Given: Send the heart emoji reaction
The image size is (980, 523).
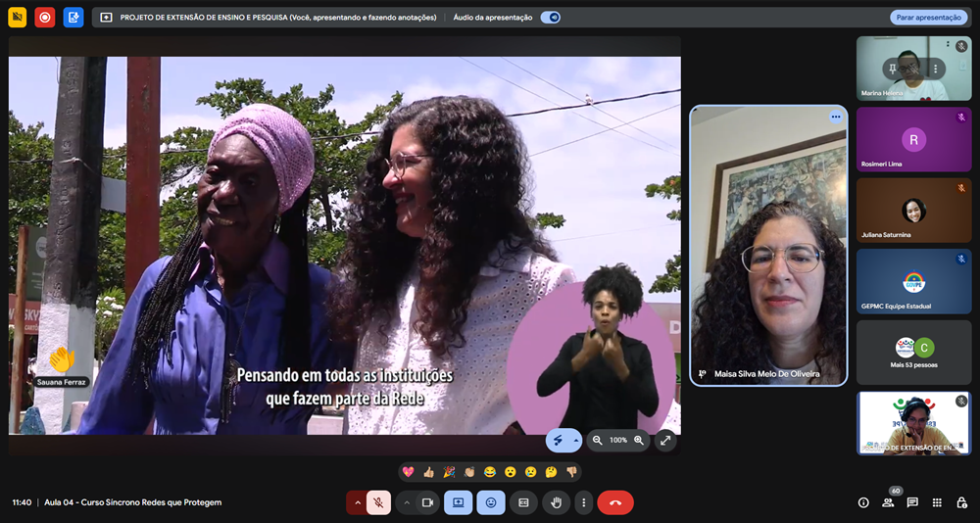Looking at the screenshot, I should (408, 472).
